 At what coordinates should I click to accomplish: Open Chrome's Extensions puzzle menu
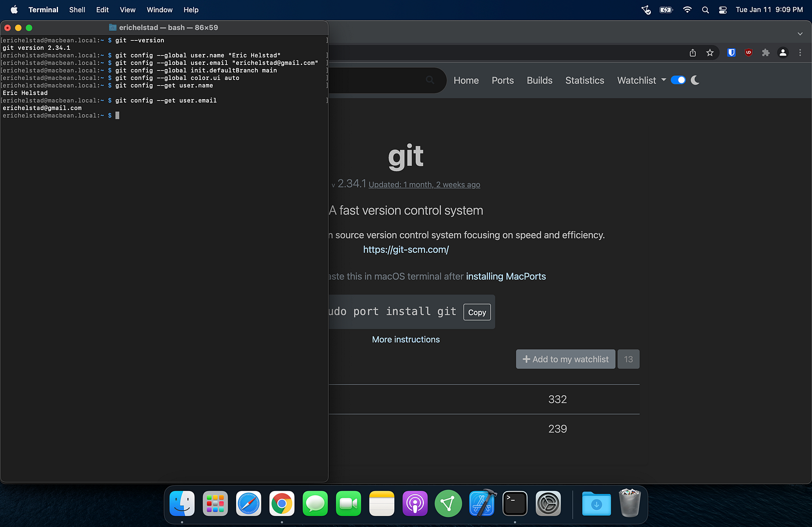(x=766, y=53)
